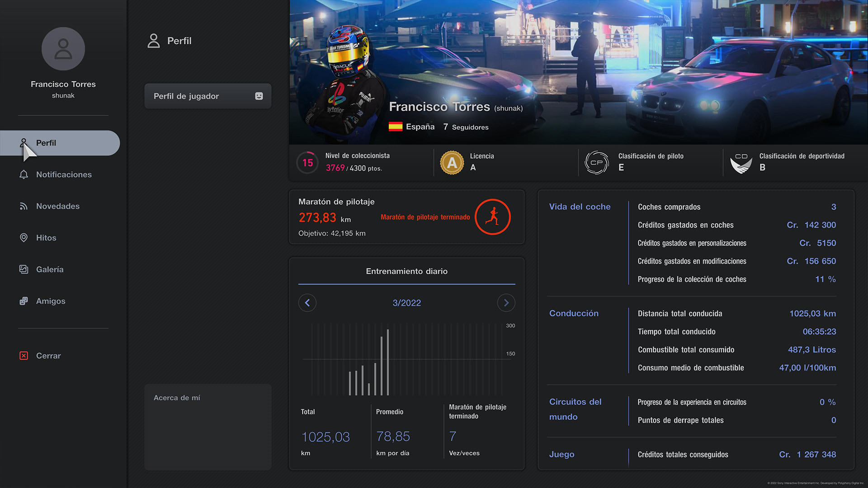This screenshot has width=868, height=488.
Task: Click the Conducción section label
Action: 574,313
